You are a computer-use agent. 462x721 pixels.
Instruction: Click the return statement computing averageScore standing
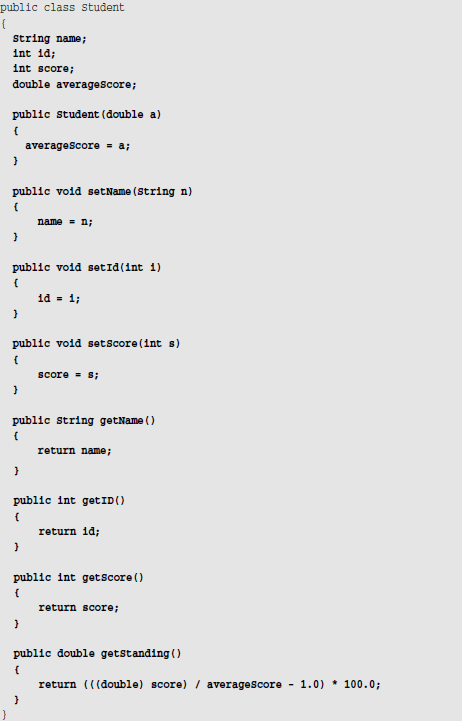point(210,685)
